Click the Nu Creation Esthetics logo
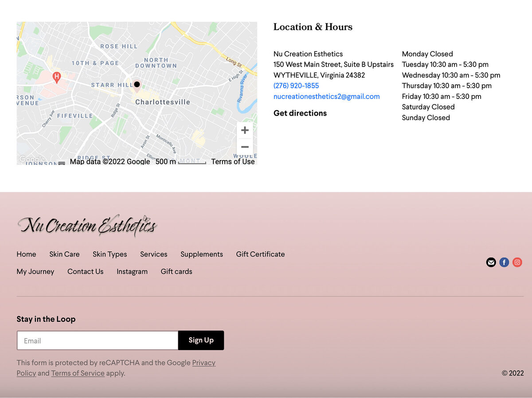Screen dimensions: 532x398 pos(87,225)
